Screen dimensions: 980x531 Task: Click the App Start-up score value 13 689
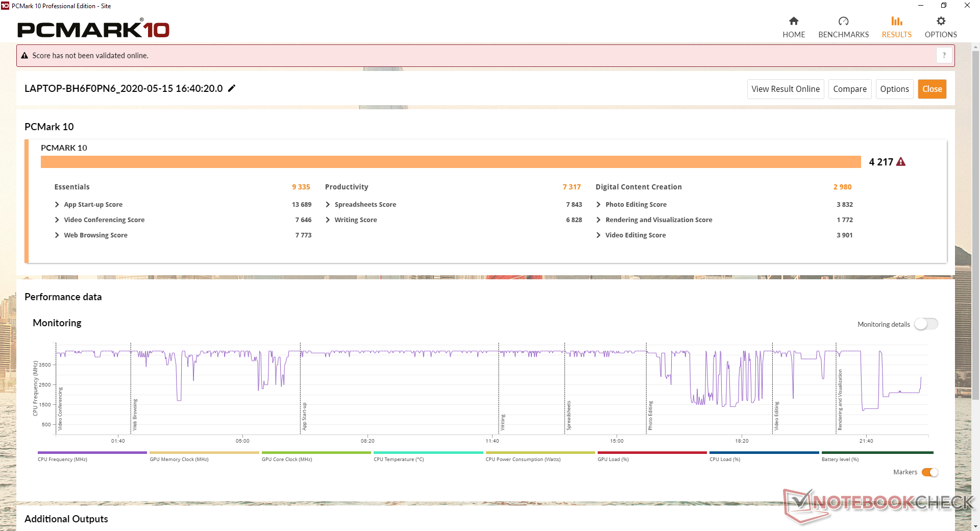coord(302,205)
